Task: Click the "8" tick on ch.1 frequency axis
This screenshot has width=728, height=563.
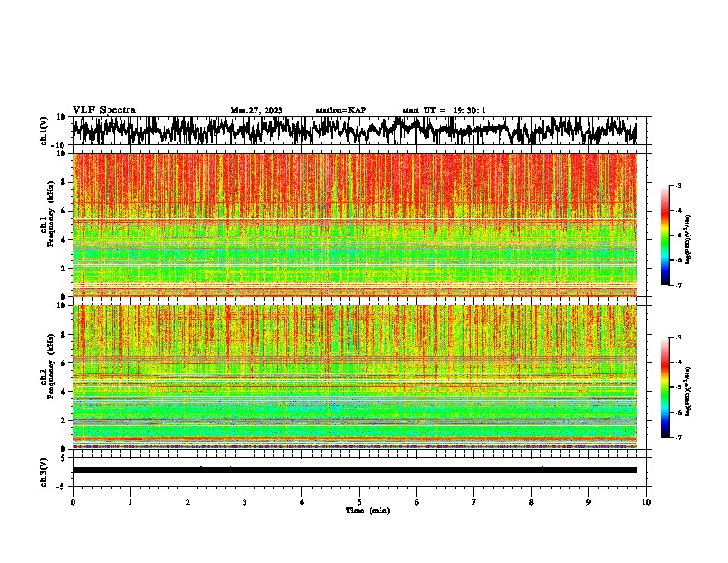Action: 63,182
